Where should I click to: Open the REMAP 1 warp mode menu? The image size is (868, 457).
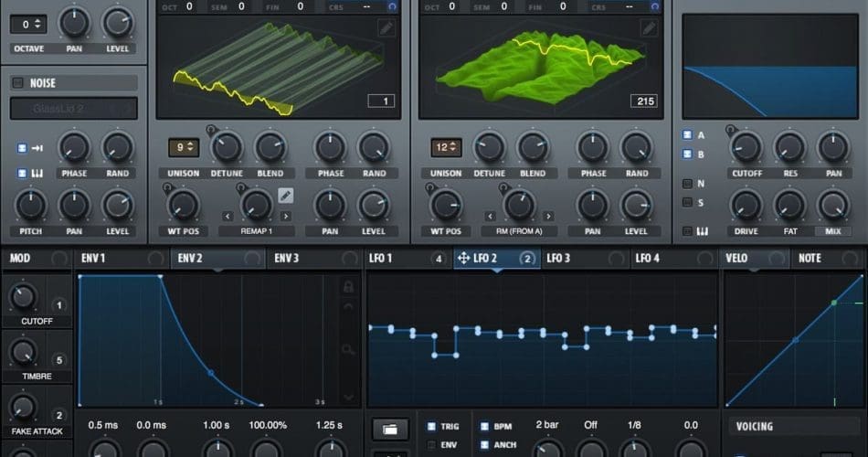click(257, 231)
